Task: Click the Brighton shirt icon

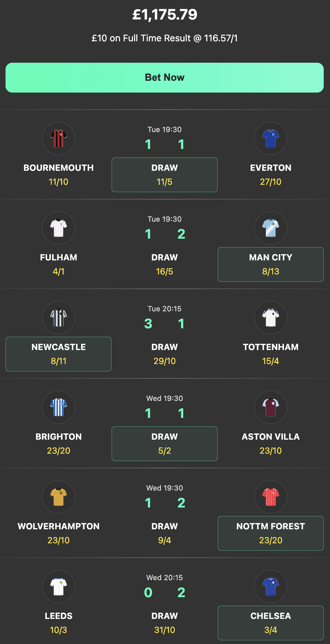Action: pyautogui.click(x=59, y=407)
